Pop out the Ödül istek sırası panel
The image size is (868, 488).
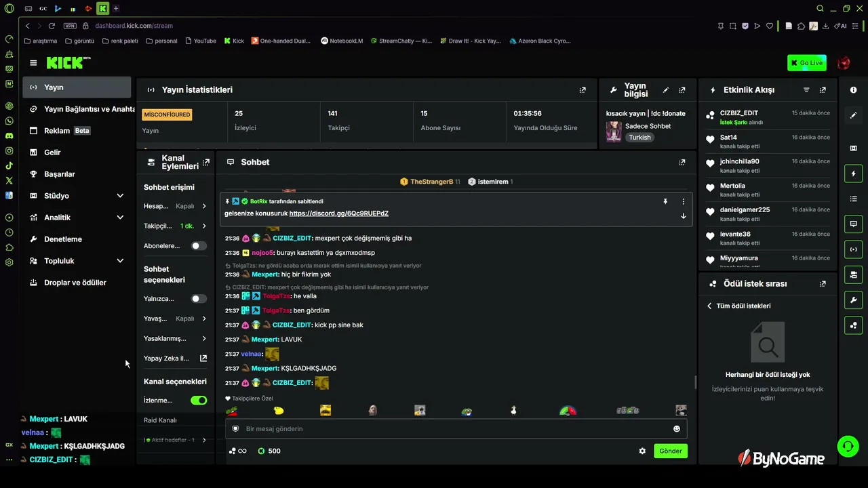823,284
